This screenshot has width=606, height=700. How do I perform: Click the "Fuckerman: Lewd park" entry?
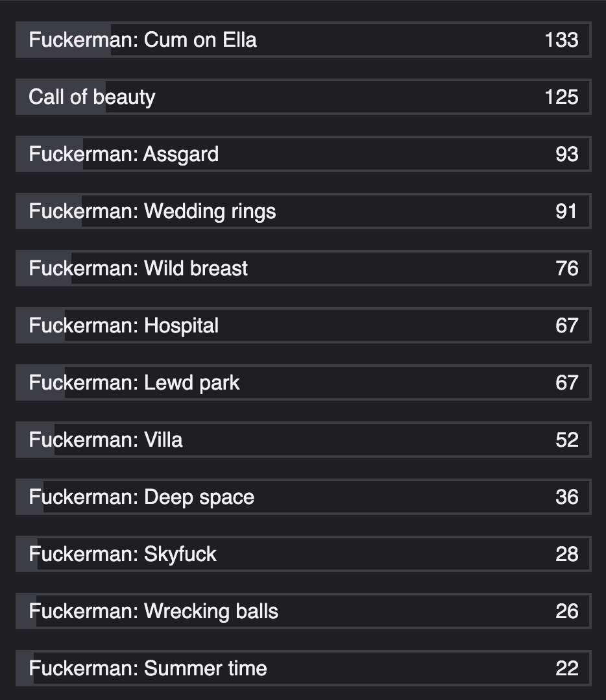click(134, 382)
